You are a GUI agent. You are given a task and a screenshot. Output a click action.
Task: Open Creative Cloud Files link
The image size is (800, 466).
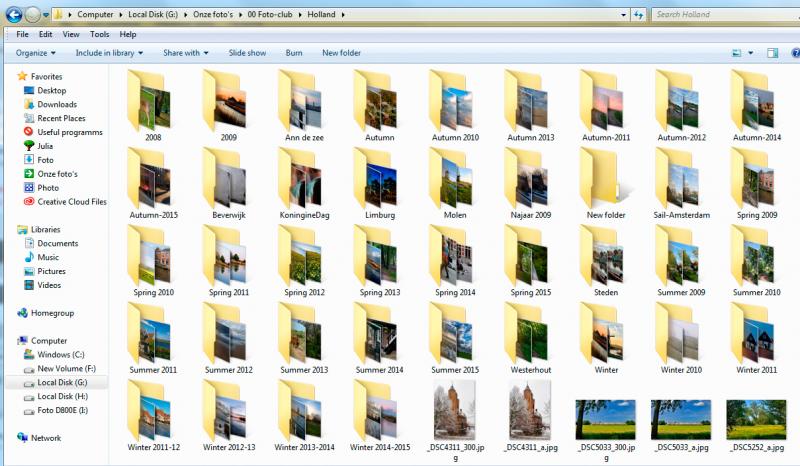(71, 202)
